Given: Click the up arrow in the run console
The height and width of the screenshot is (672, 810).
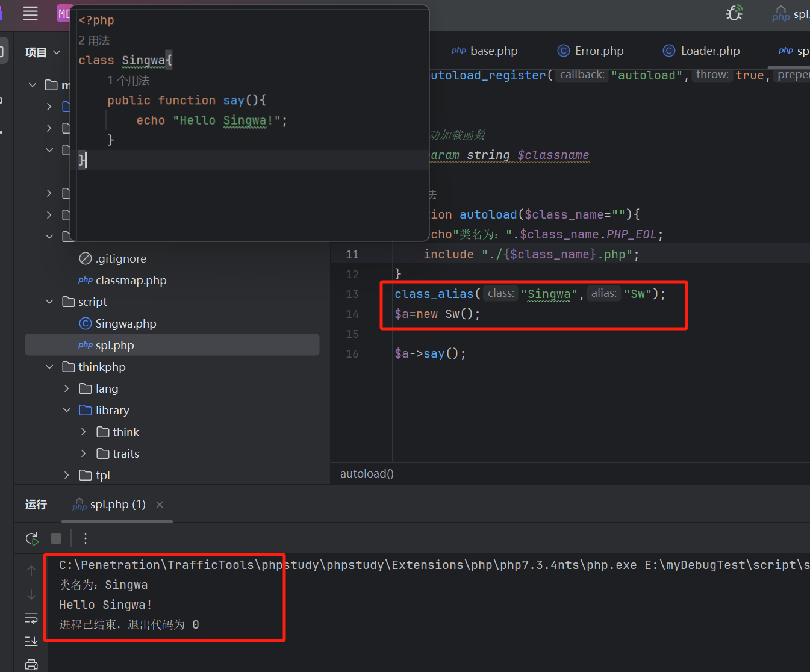Looking at the screenshot, I should [x=31, y=570].
